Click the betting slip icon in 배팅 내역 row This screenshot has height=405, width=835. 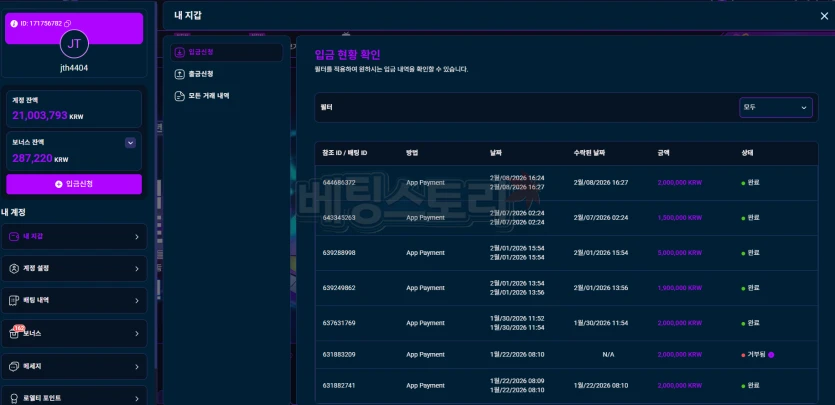14,301
